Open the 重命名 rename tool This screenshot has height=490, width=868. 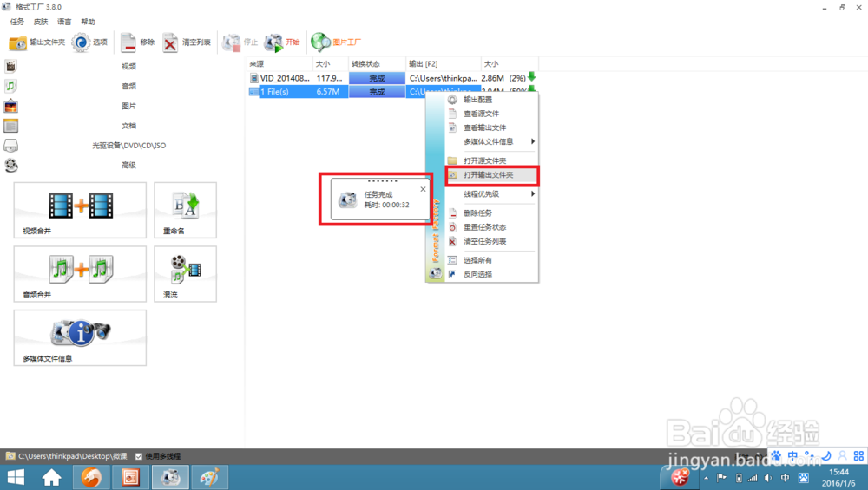(x=186, y=210)
